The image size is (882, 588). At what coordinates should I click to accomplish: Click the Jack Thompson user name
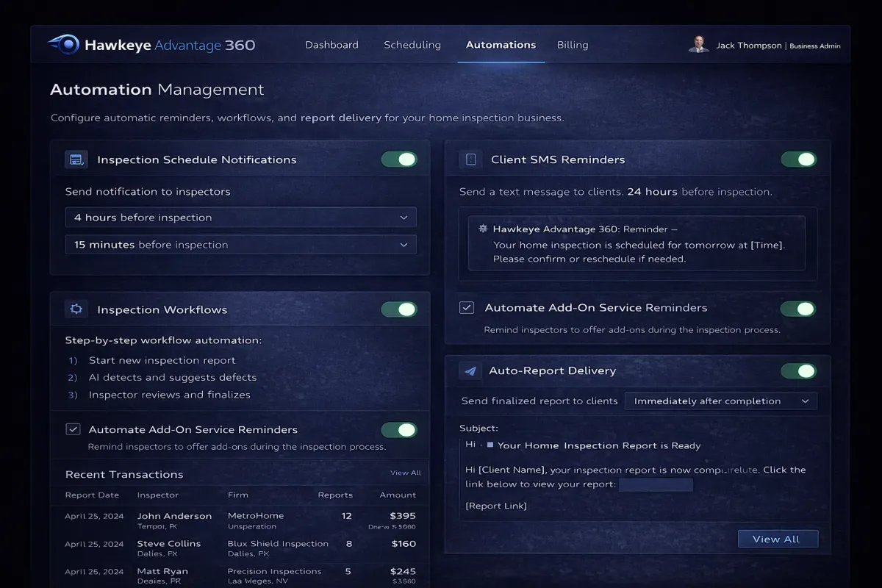[749, 46]
